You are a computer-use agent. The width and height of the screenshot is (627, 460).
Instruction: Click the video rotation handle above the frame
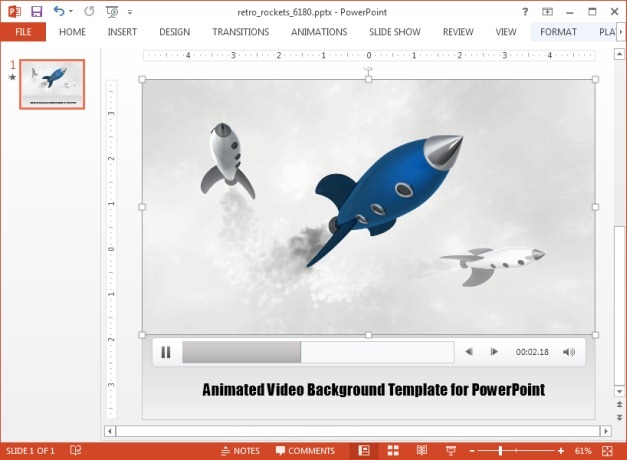pyautogui.click(x=368, y=70)
